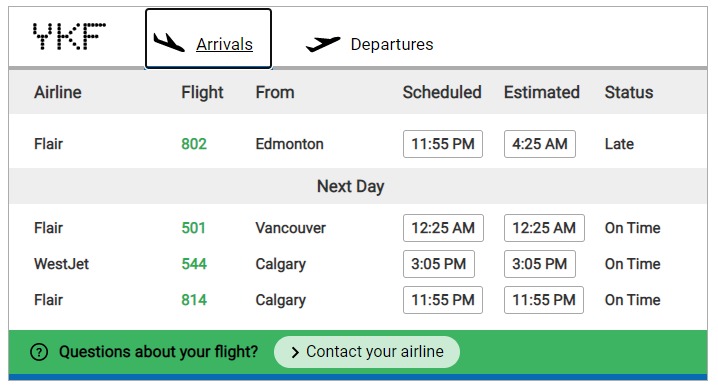
Task: Select the Arrivals tab
Action: tap(208, 38)
